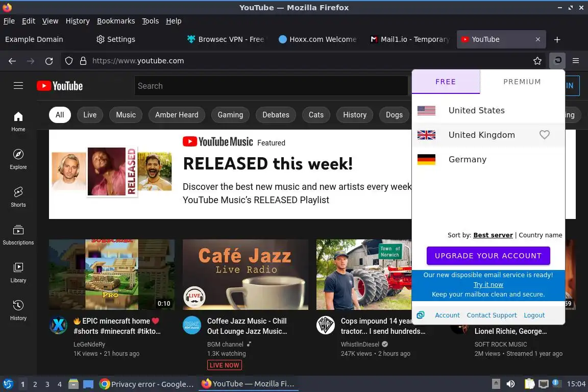Select the Cats filter chip
Image resolution: width=588 pixels, height=392 pixels.
point(316,115)
